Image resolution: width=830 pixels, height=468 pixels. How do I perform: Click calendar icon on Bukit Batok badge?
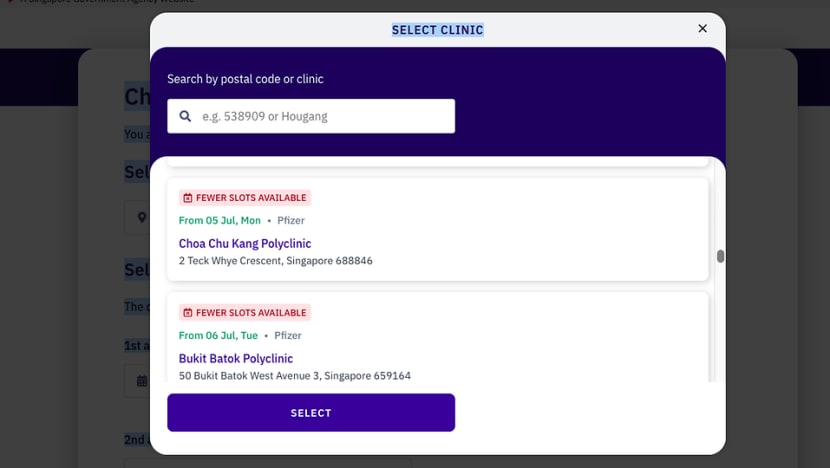coord(187,313)
